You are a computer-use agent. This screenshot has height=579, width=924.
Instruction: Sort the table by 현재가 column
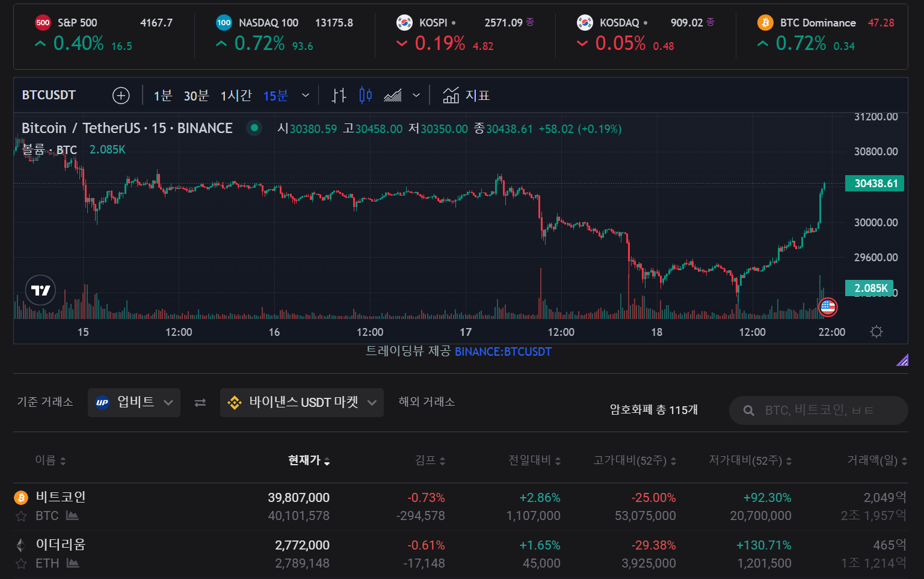(309, 460)
